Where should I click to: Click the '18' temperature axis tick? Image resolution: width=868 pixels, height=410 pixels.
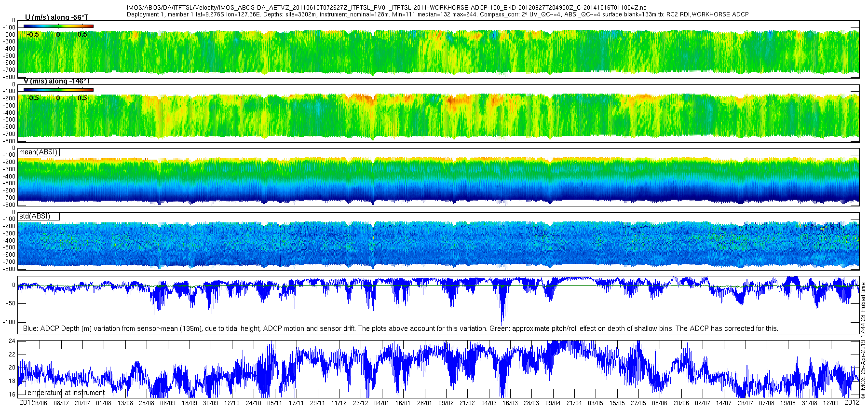(13, 381)
